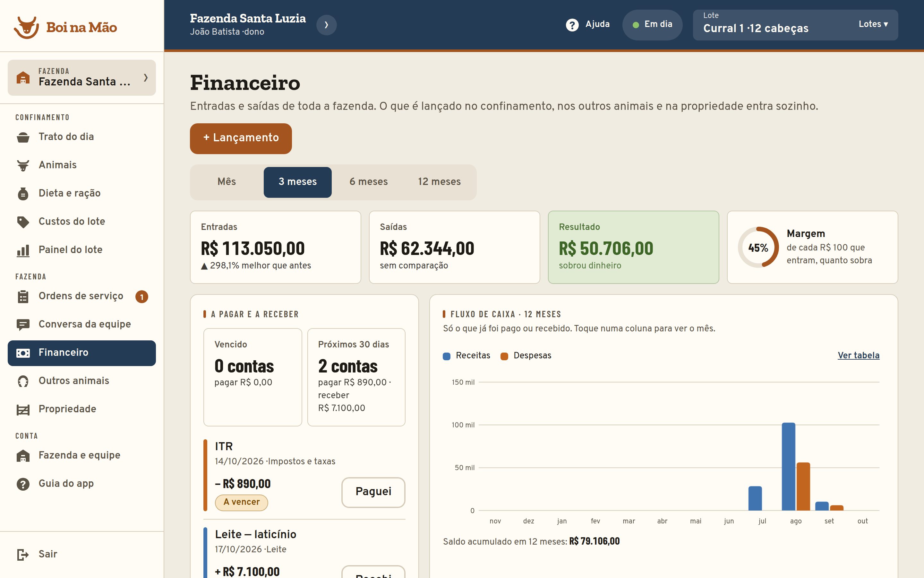Open the Lotes dropdown
This screenshot has width=924, height=578.
[x=873, y=24]
